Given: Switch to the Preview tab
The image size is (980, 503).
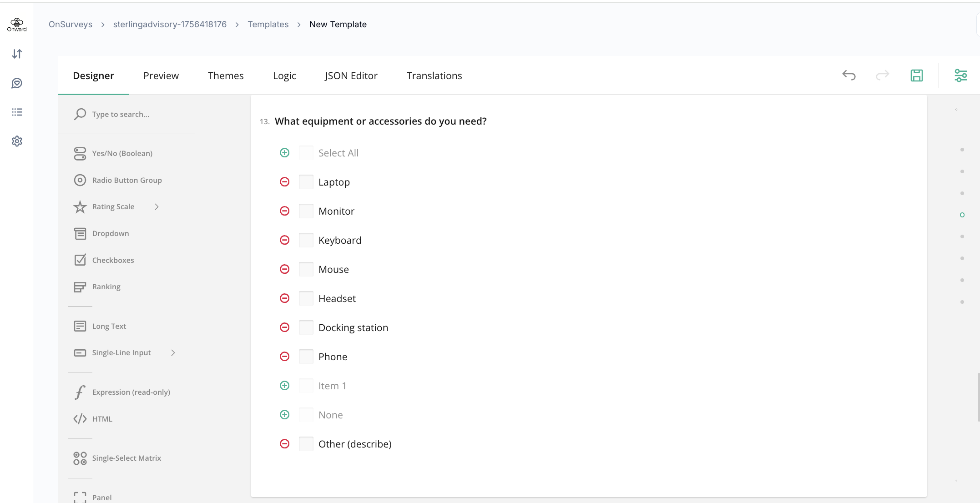Looking at the screenshot, I should pos(161,75).
